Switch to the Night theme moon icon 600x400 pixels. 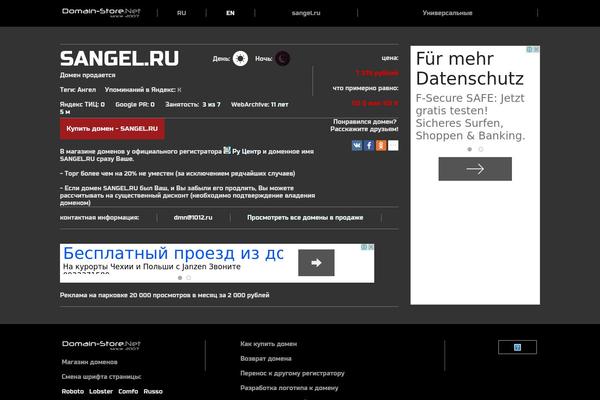pos(282,59)
